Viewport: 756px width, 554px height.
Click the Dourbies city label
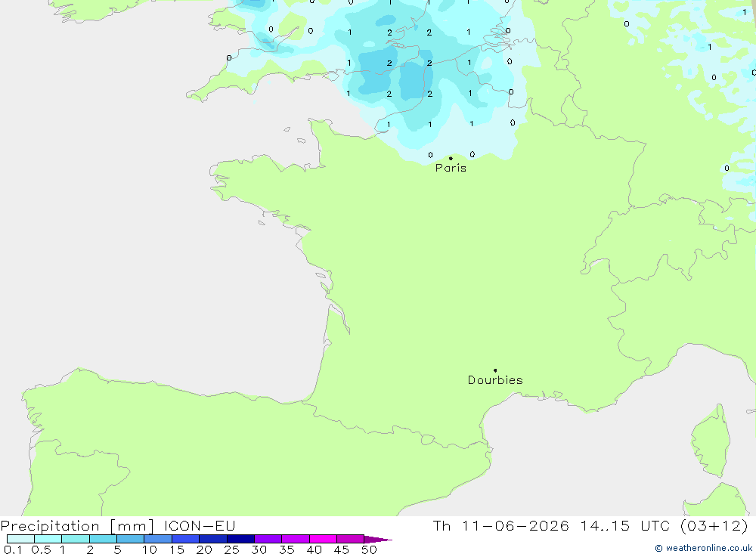pyautogui.click(x=495, y=380)
